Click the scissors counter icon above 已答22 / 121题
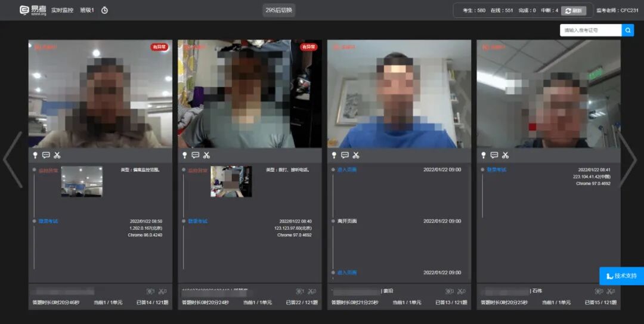This screenshot has width=644, height=324. pyautogui.click(x=312, y=292)
